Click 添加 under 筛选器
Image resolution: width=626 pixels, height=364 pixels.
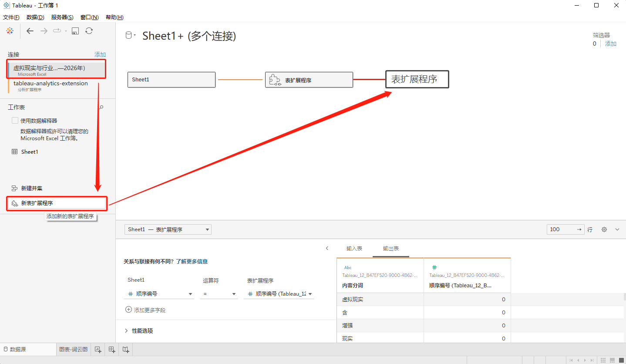[611, 44]
